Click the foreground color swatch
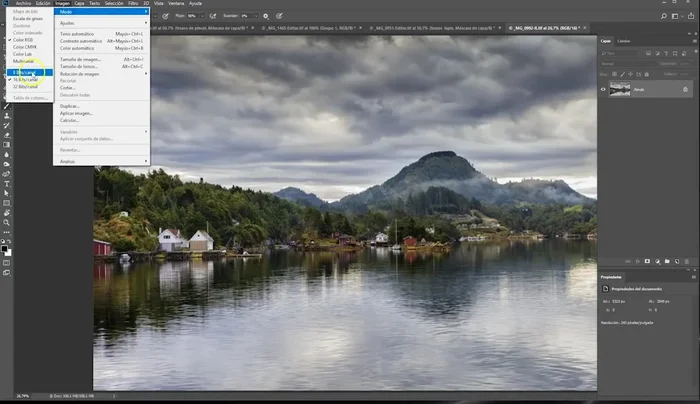The width and height of the screenshot is (700, 404). [5, 242]
